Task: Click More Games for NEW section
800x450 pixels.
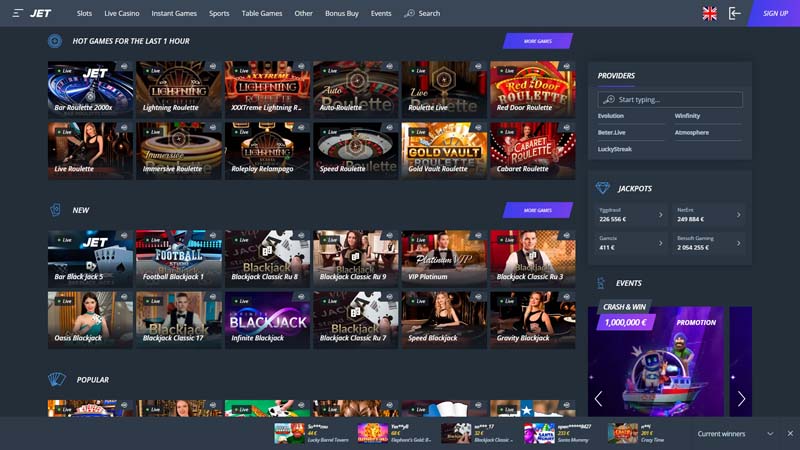Action: coord(538,210)
